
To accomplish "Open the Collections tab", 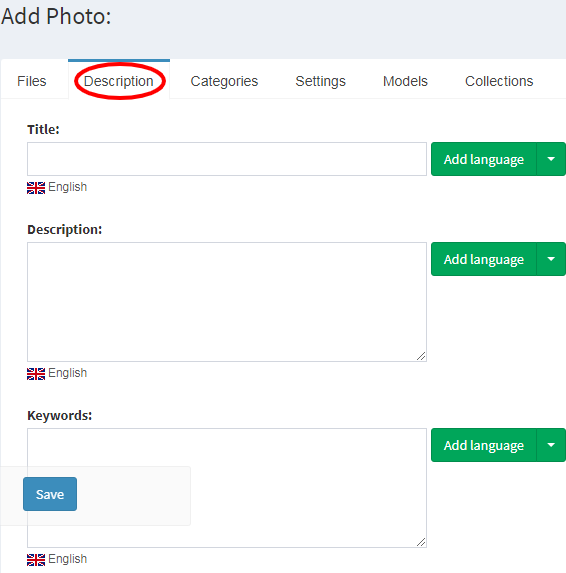I will pyautogui.click(x=499, y=81).
